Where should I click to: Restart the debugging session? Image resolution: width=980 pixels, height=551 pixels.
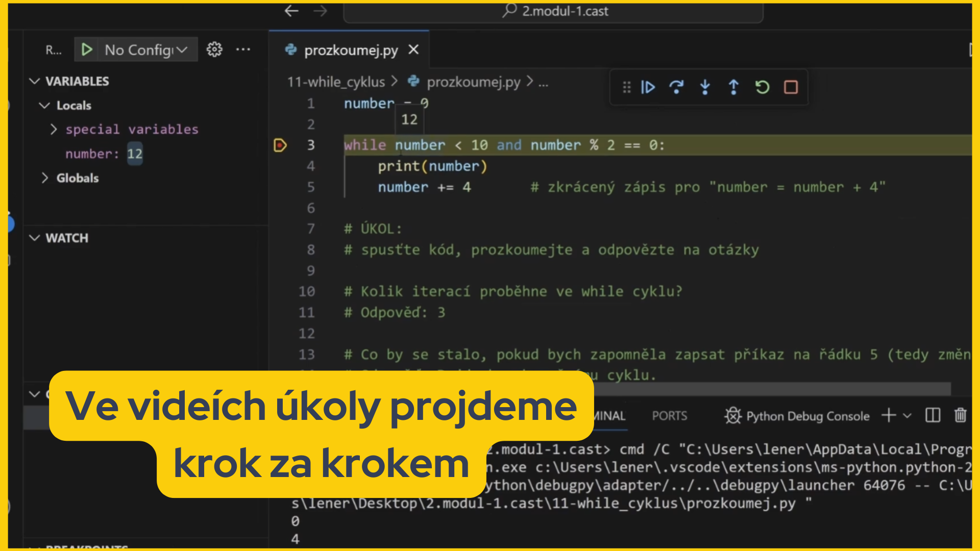tap(762, 87)
